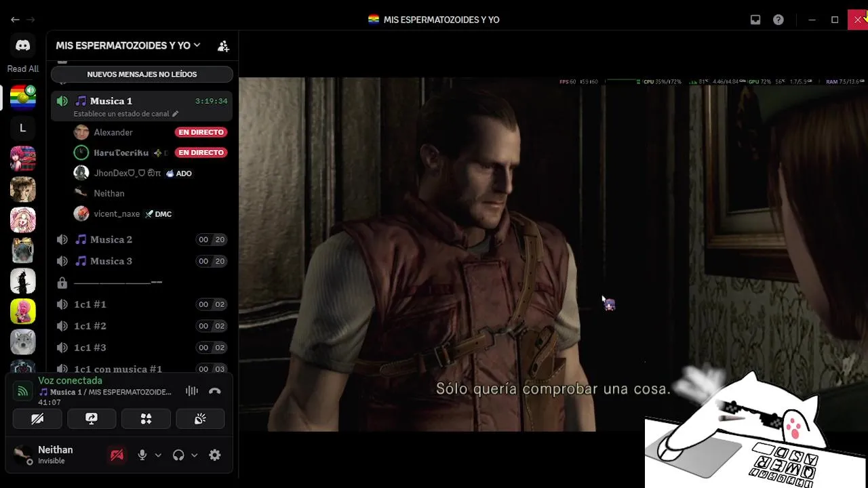Click the 00 20 user limit on Musica 3
This screenshot has height=488, width=868.
pos(211,261)
